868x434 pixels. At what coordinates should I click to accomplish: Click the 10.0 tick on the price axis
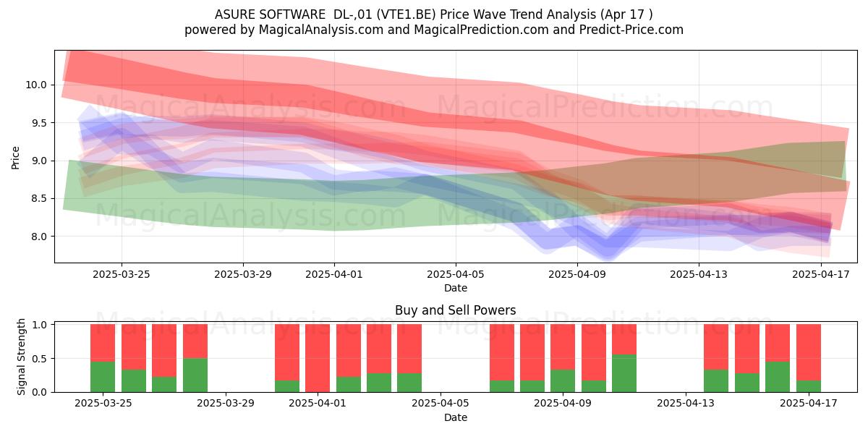click(36, 85)
